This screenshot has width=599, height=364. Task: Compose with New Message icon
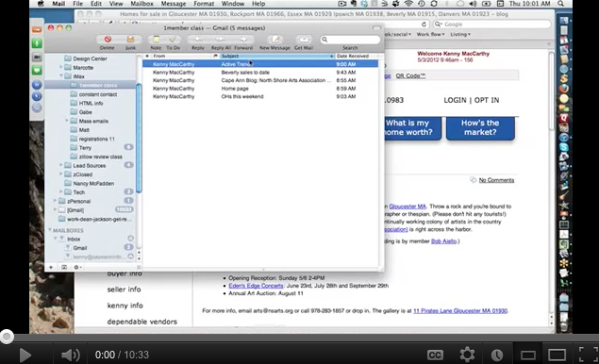tap(275, 40)
